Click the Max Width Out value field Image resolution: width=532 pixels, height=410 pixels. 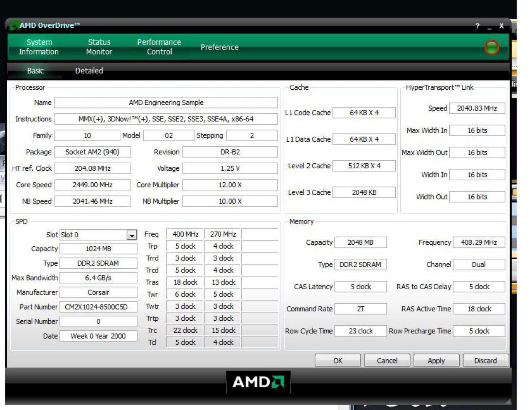click(477, 152)
